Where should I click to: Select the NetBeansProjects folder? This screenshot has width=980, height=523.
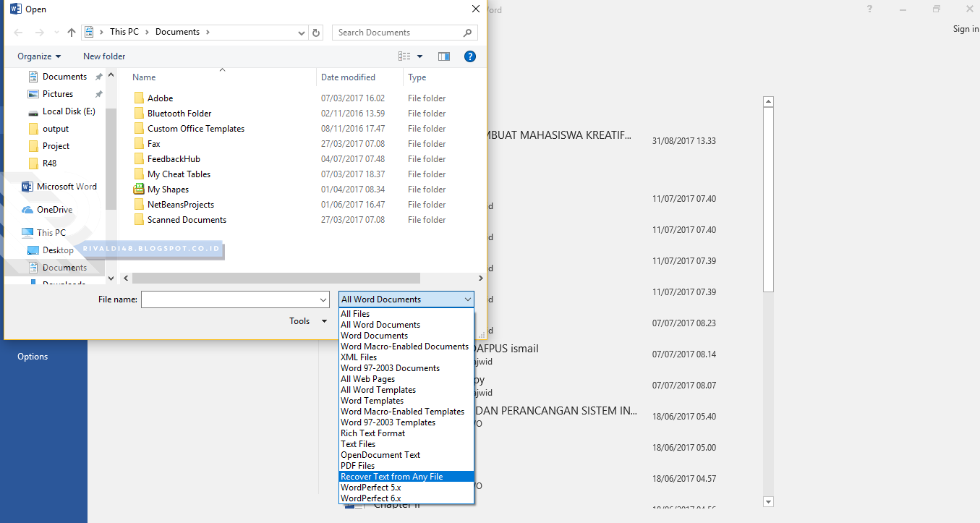coord(181,205)
